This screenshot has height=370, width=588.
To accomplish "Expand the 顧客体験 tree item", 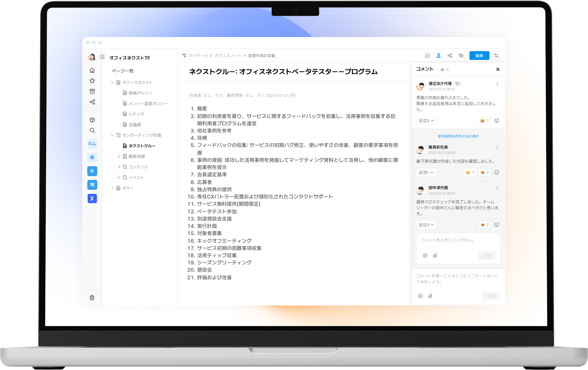I will click(119, 156).
